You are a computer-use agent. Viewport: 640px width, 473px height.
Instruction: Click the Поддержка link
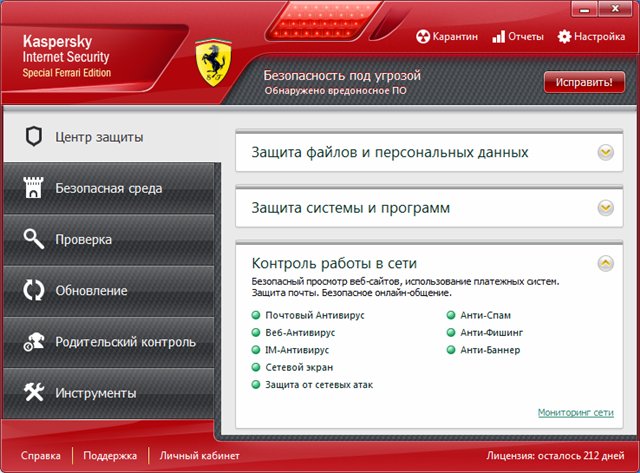point(110,455)
